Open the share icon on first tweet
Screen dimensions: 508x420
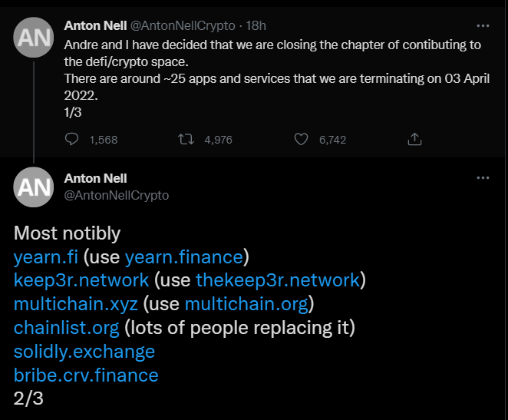pos(414,139)
